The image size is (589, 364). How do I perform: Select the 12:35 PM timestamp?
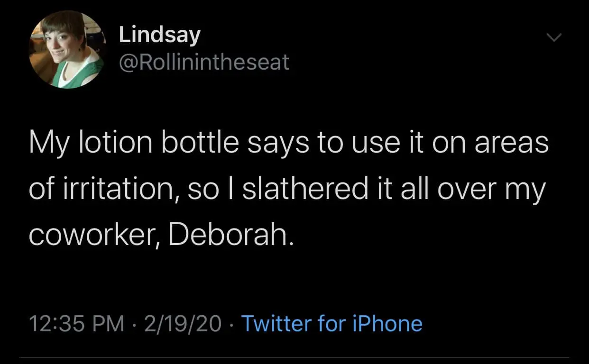pos(76,324)
